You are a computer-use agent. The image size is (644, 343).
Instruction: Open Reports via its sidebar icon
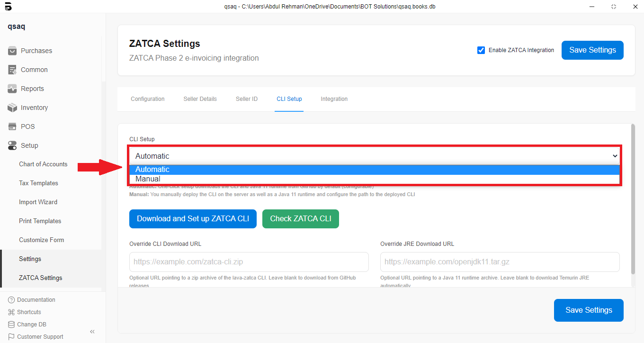[12, 89]
